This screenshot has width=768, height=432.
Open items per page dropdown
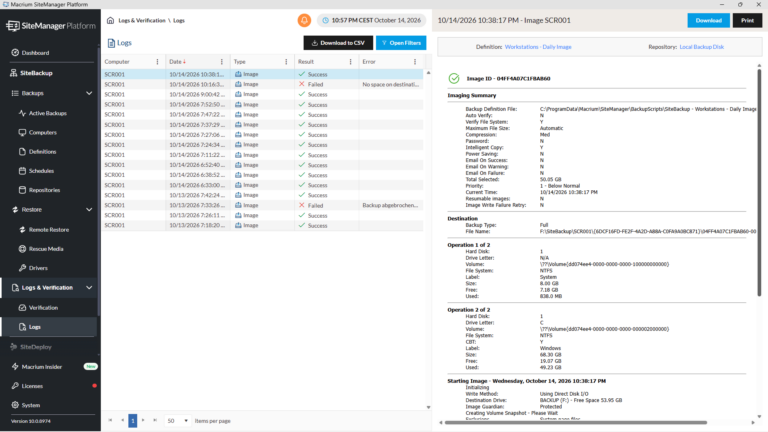pos(177,421)
